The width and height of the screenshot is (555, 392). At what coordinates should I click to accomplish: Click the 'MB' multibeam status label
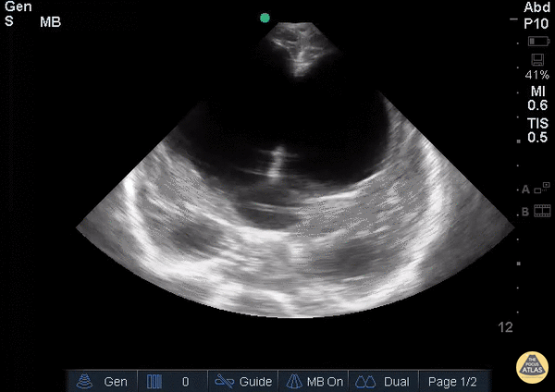(50, 22)
